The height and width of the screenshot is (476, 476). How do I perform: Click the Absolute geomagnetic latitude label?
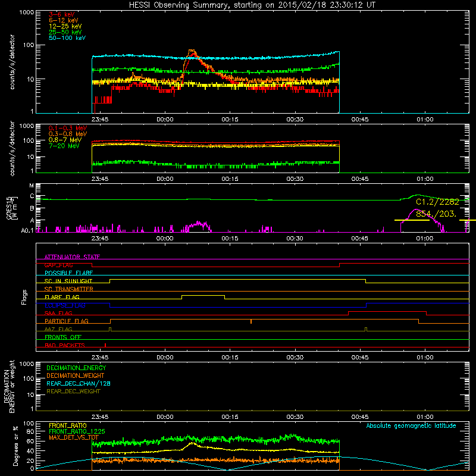click(411, 425)
